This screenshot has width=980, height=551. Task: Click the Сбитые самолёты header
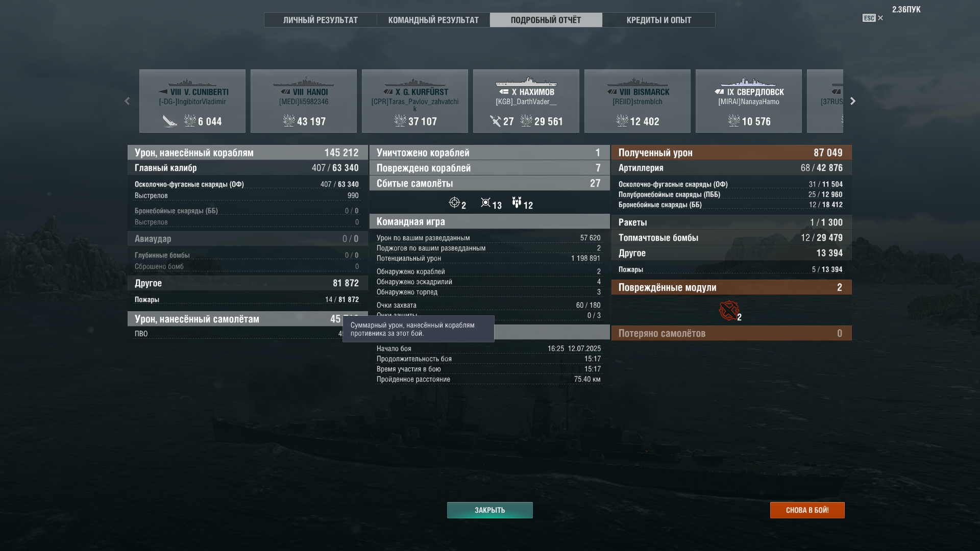click(489, 183)
